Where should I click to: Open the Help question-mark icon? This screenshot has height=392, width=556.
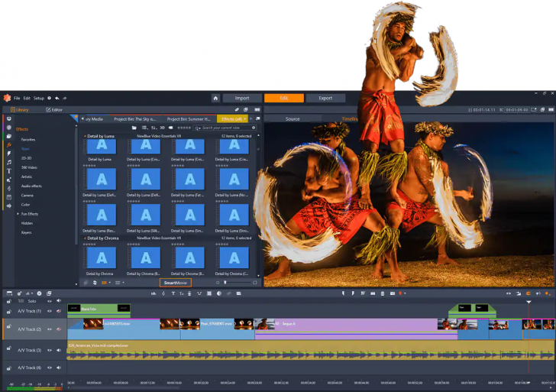[x=50, y=99]
